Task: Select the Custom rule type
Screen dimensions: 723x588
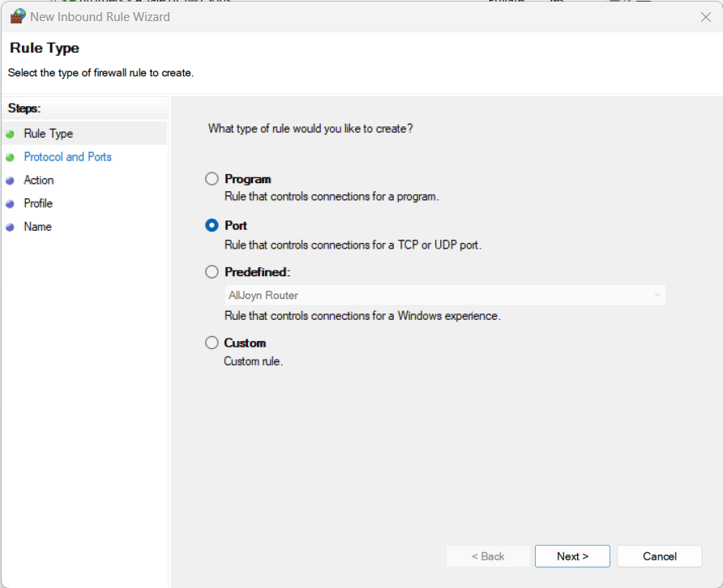Action: point(212,342)
